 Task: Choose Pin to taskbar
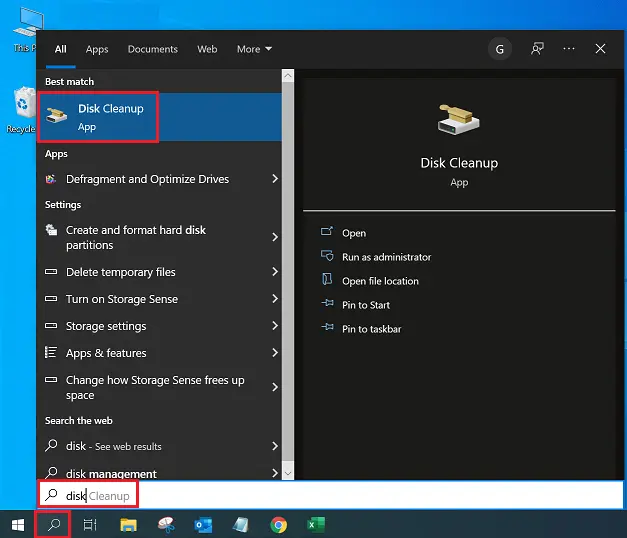(371, 329)
